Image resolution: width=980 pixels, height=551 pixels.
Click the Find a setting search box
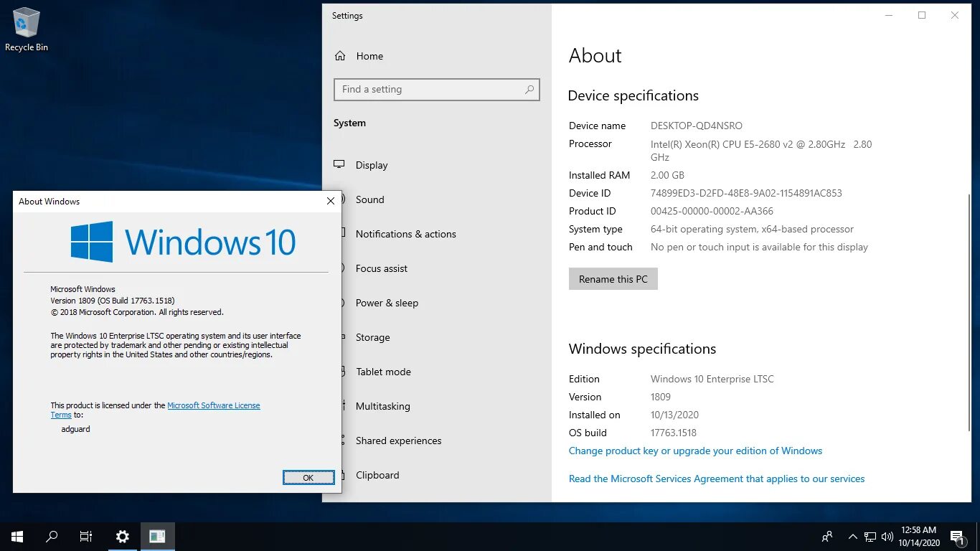click(x=436, y=90)
